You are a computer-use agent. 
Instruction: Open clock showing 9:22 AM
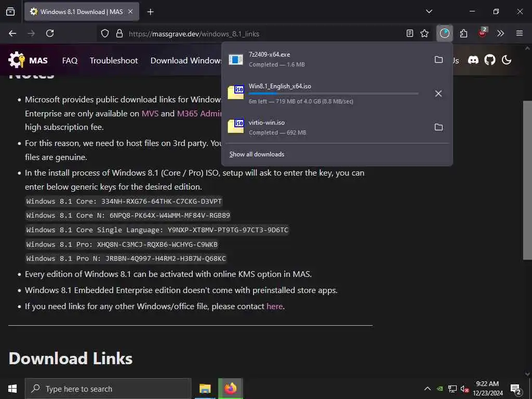click(x=487, y=389)
